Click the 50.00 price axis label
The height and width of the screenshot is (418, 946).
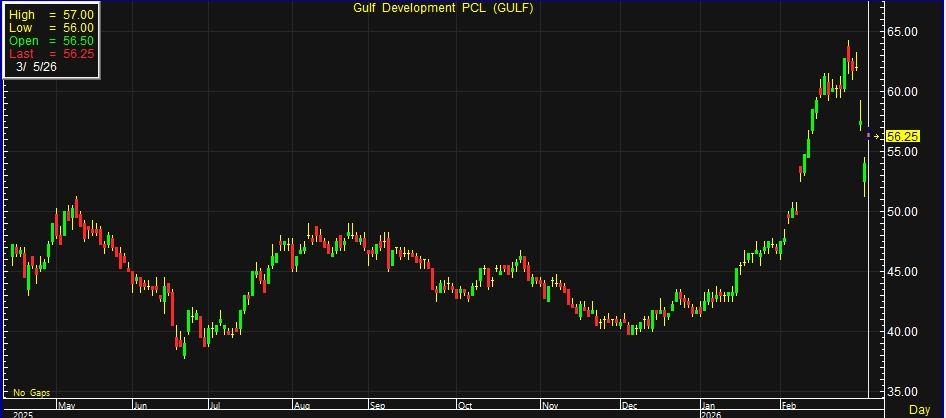(903, 212)
